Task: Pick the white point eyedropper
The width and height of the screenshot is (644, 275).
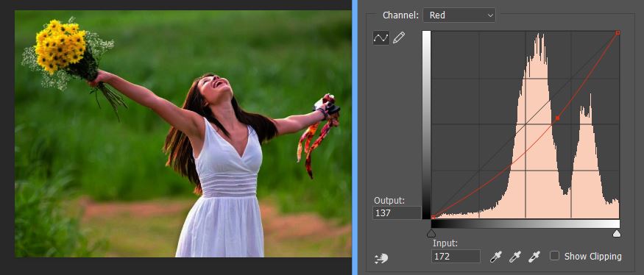Action: pos(534,257)
